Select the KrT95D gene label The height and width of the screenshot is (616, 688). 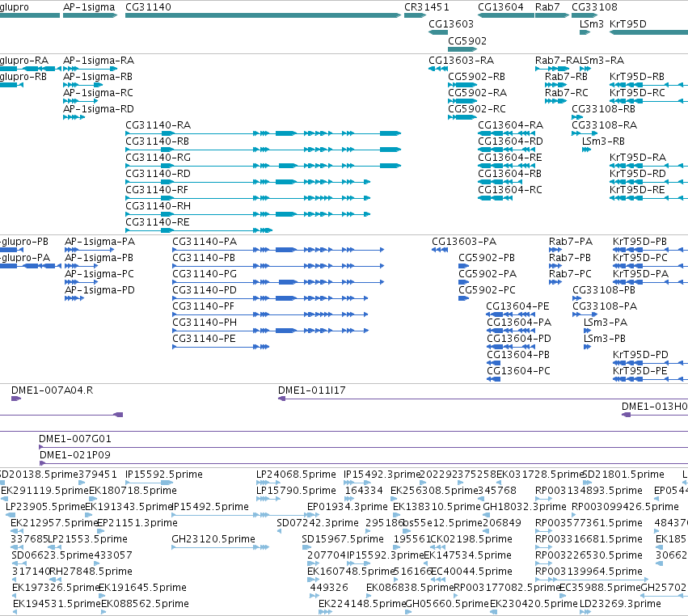628,23
